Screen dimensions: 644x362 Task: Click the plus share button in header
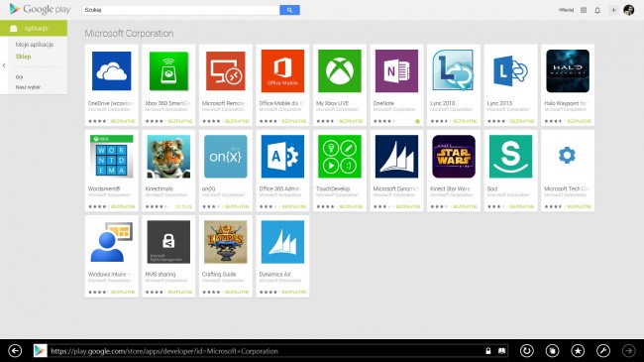coord(613,10)
